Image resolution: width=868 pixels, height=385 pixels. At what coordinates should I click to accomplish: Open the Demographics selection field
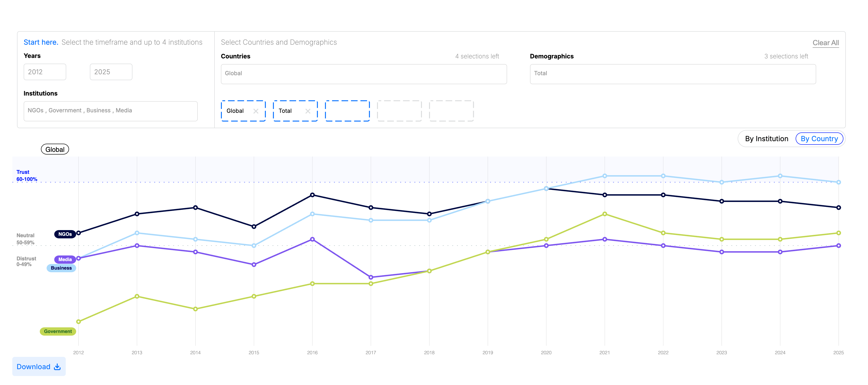pos(673,74)
